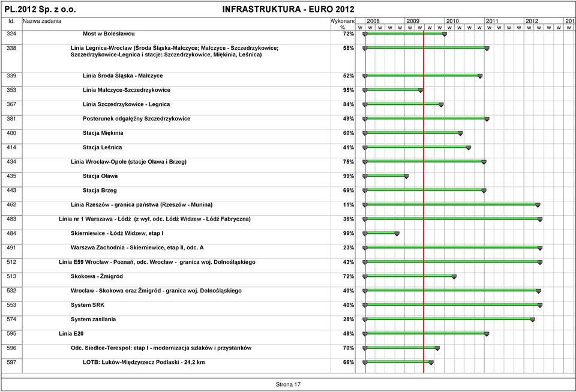Click row Id 532

(x=11, y=291)
